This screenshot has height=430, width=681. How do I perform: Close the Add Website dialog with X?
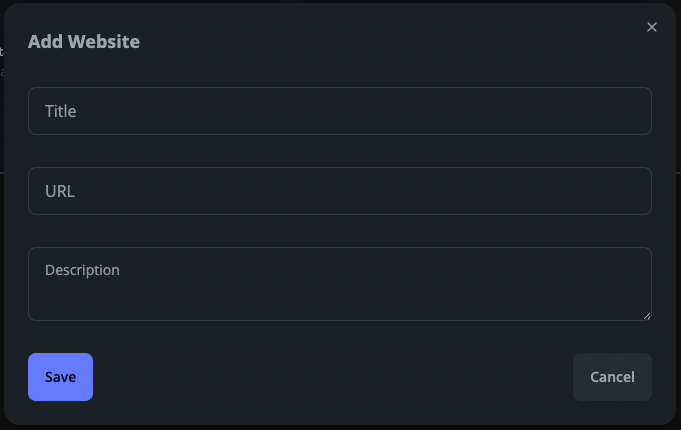(x=652, y=27)
